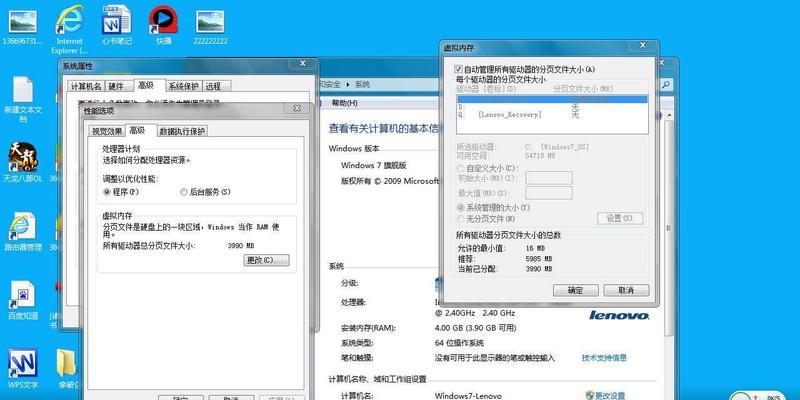Viewport: 800px width, 400px height.
Task: Click the shield icon next to 更改设置
Action: (589, 395)
